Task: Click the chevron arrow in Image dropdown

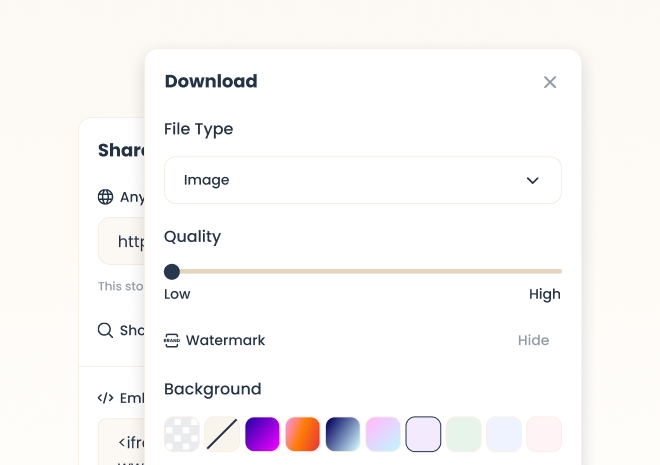Action: click(x=532, y=181)
